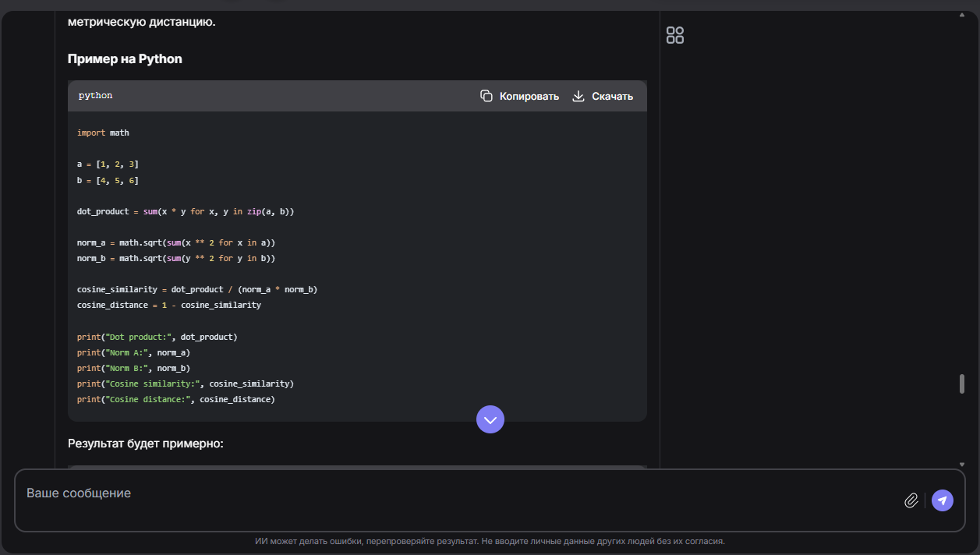Click the code line import math
980x555 pixels.
tap(103, 133)
